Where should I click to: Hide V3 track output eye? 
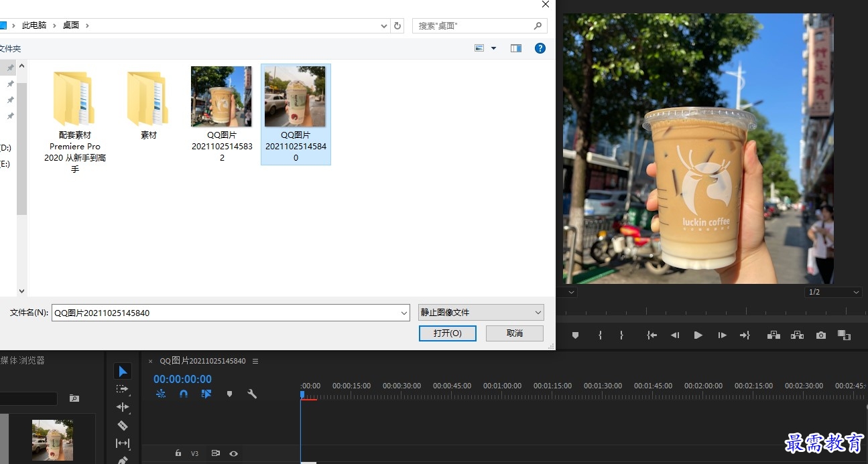click(233, 453)
